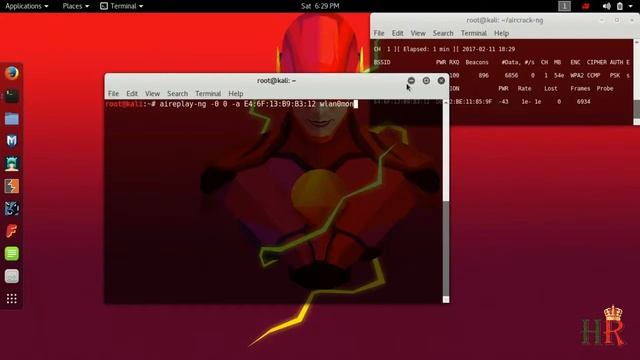Image resolution: width=640 pixels, height=360 pixels.
Task: Click the Frames value 6934
Action: click(x=583, y=102)
